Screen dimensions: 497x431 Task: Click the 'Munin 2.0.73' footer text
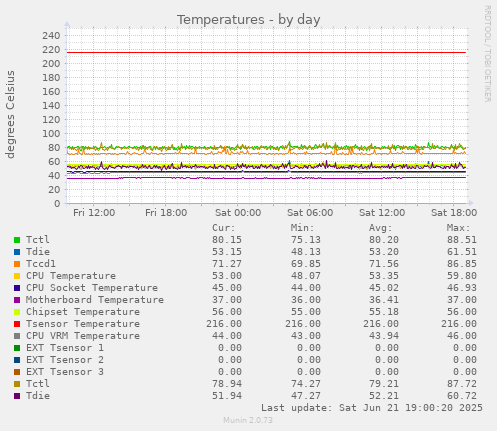248,420
